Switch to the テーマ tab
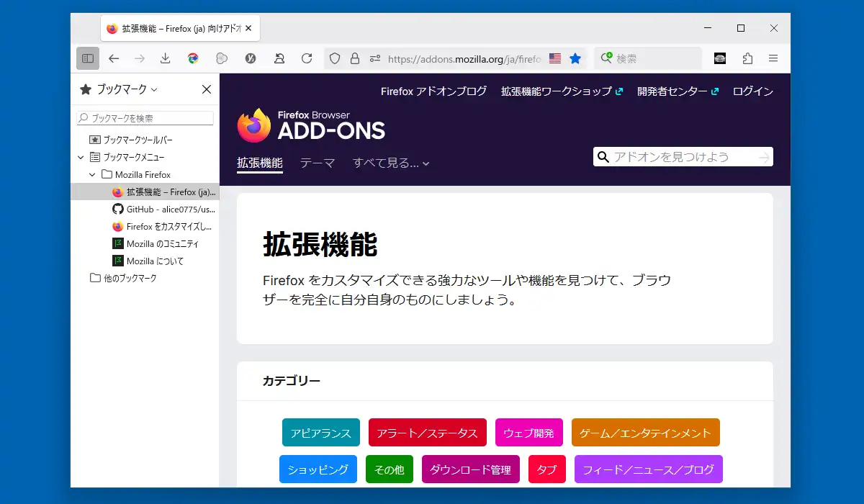The image size is (864, 504). click(318, 163)
